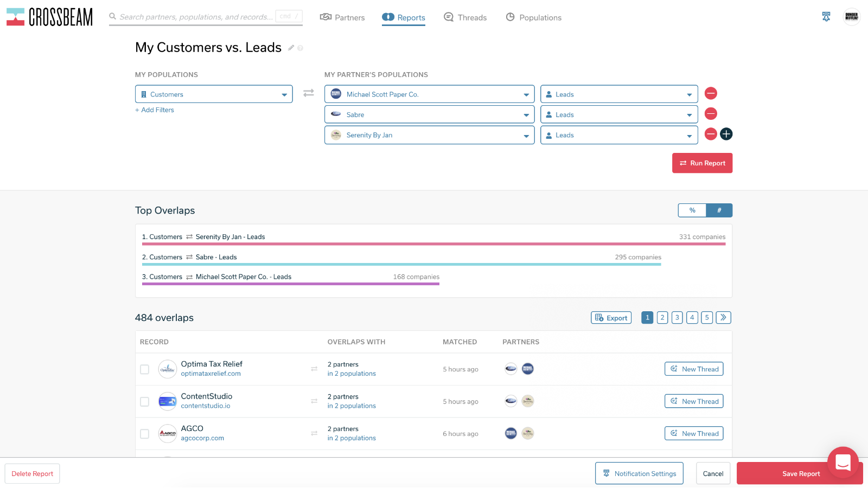This screenshot has height=488, width=868.
Task: Open the Sabre partner dropdown
Action: tap(430, 114)
